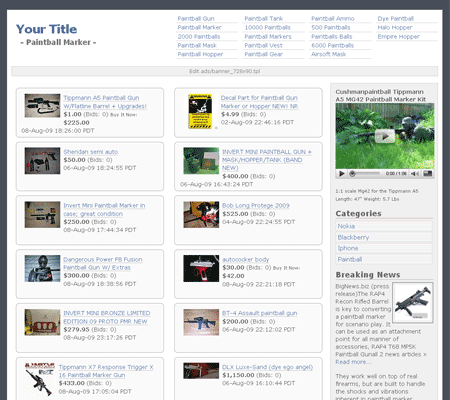Click the INVERT MINI BRONZE thumbnail
Viewport: 450px width, 400px height.
pos(42,322)
